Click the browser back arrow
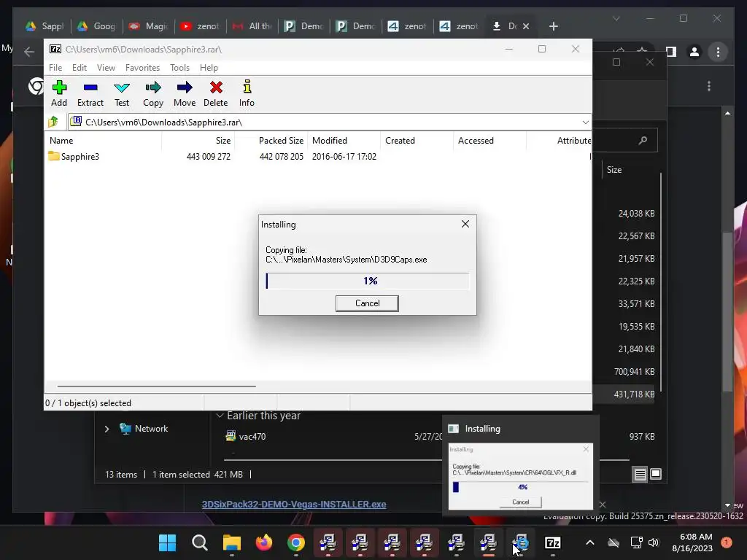This screenshot has height=560, width=747. tap(29, 52)
